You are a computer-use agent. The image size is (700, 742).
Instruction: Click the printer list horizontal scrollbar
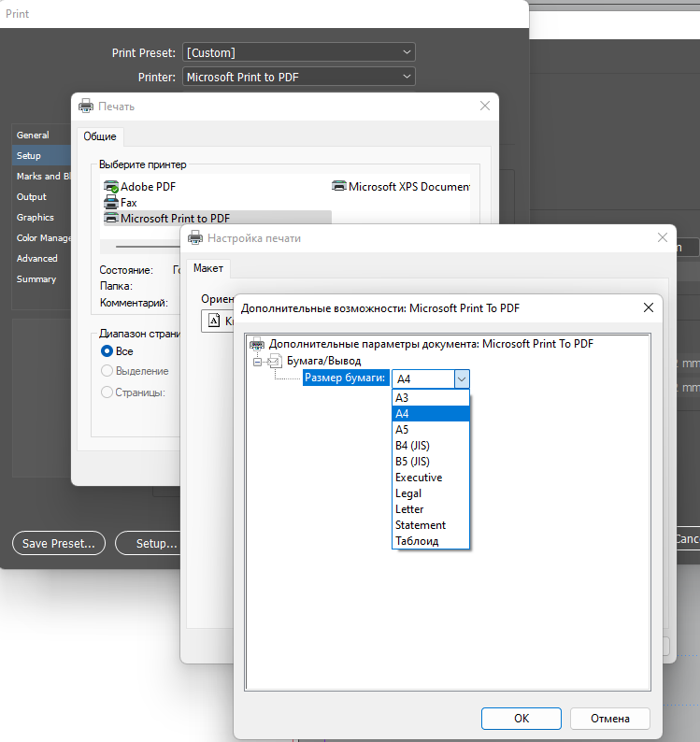pos(148,247)
